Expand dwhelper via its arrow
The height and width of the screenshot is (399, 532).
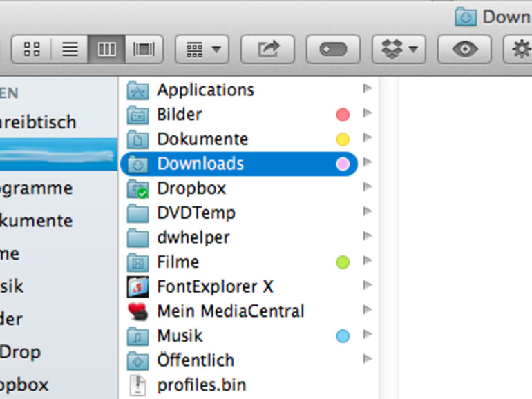point(367,236)
